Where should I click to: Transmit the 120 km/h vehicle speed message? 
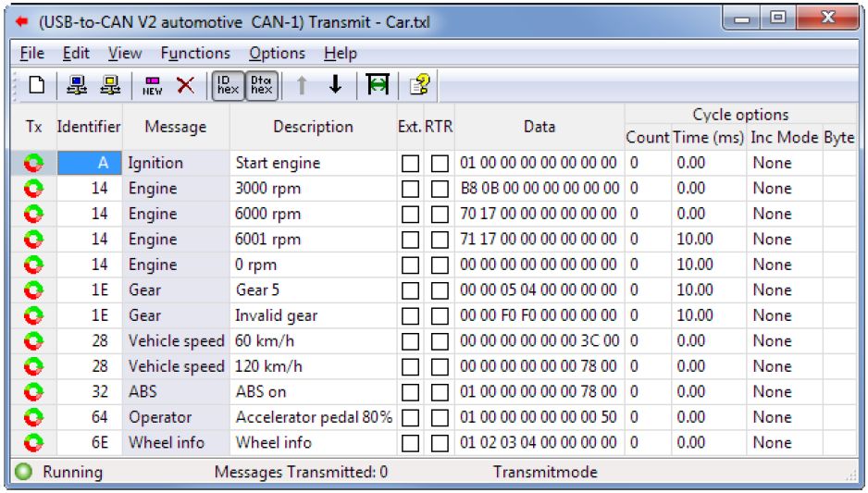click(33, 367)
